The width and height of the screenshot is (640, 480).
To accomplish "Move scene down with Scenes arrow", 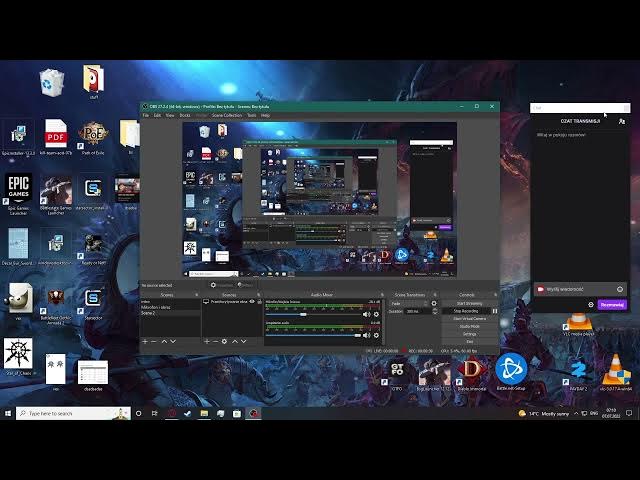I will [x=173, y=341].
